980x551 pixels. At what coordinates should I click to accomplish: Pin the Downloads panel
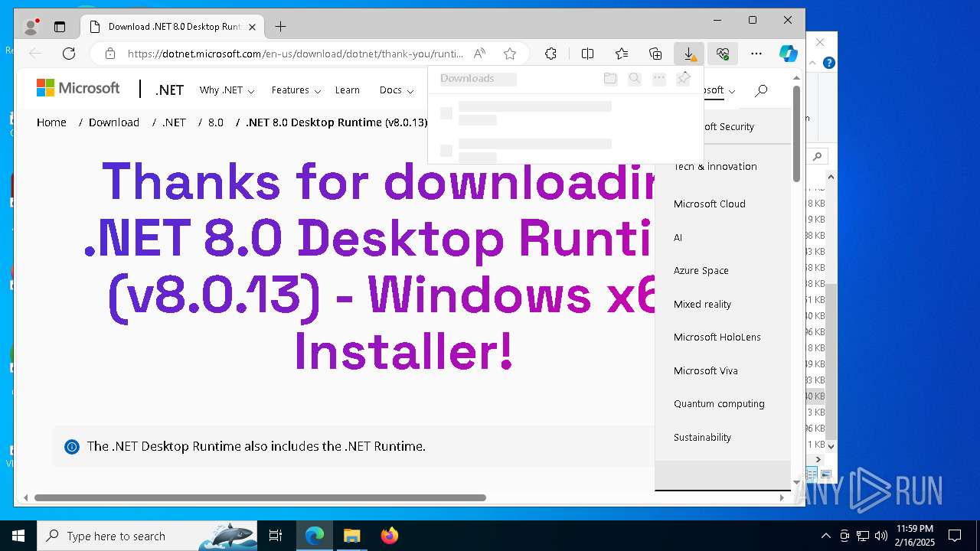click(x=684, y=78)
